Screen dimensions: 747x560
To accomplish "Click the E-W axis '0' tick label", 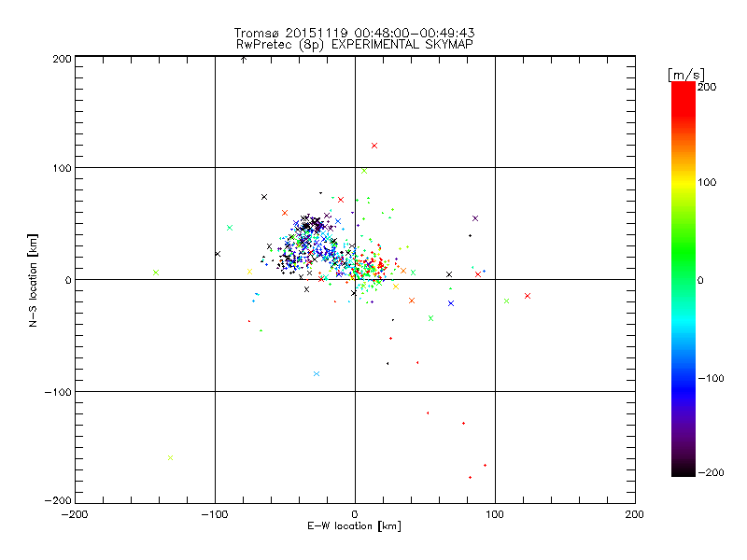I will coord(355,514).
